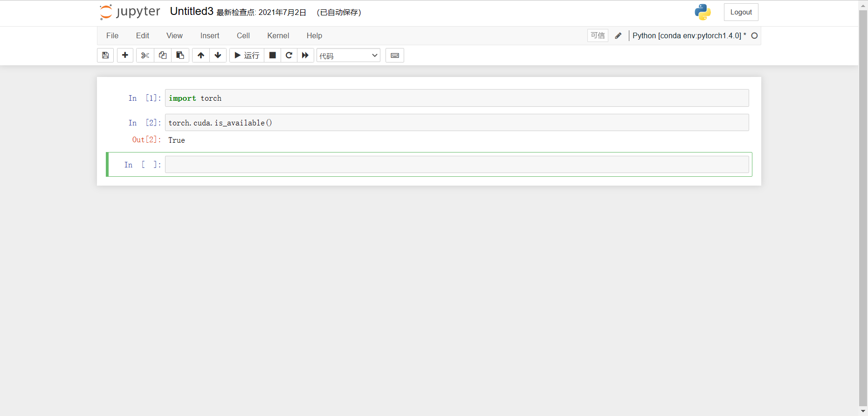Viewport: 868px width, 416px height.
Task: Paste cells below icon
Action: [x=180, y=55]
